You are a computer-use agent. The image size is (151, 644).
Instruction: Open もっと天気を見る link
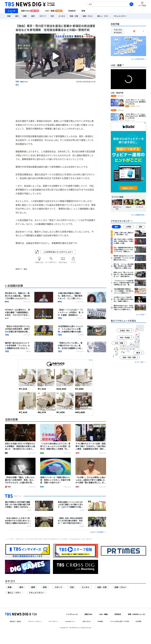pos(139,59)
